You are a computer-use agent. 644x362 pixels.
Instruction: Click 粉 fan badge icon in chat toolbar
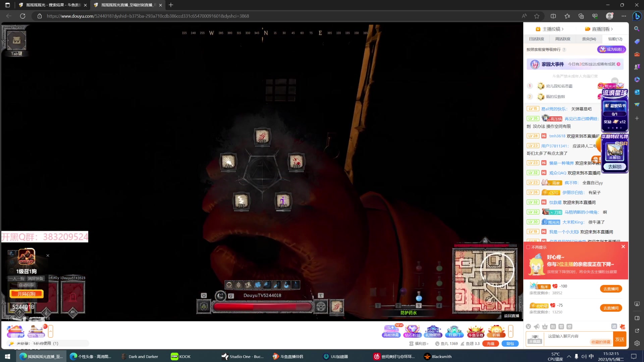[x=553, y=326]
